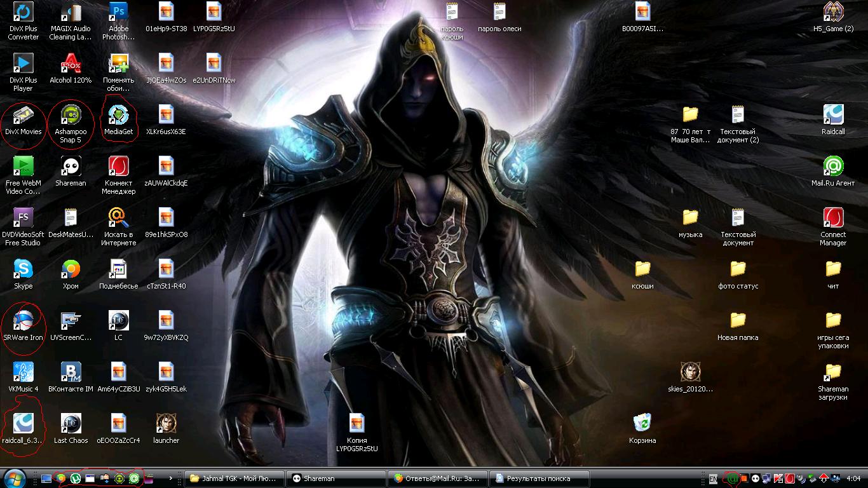
Task: Select Shareman загрузки folder
Action: point(833,381)
